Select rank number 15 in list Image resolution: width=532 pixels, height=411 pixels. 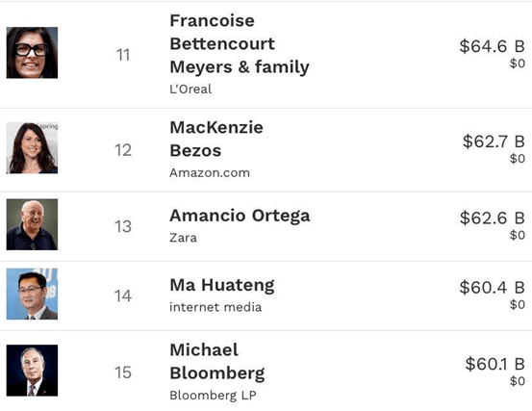tap(123, 372)
